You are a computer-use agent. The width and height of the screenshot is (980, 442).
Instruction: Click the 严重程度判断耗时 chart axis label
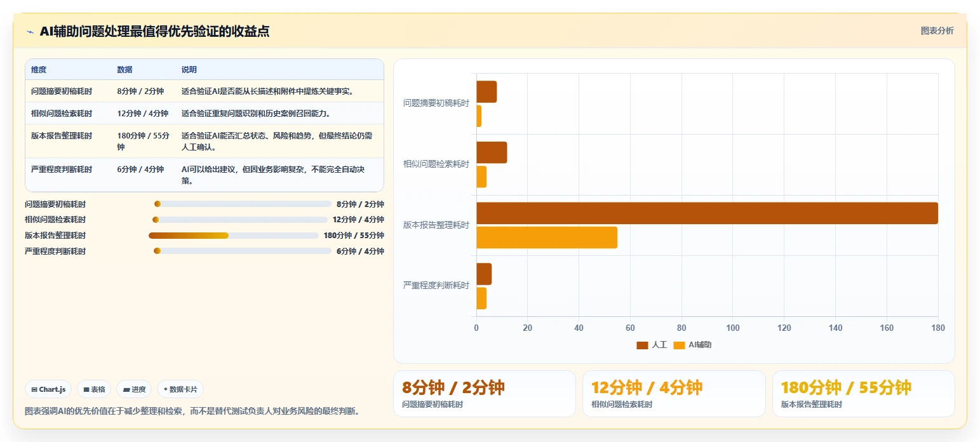click(x=436, y=286)
